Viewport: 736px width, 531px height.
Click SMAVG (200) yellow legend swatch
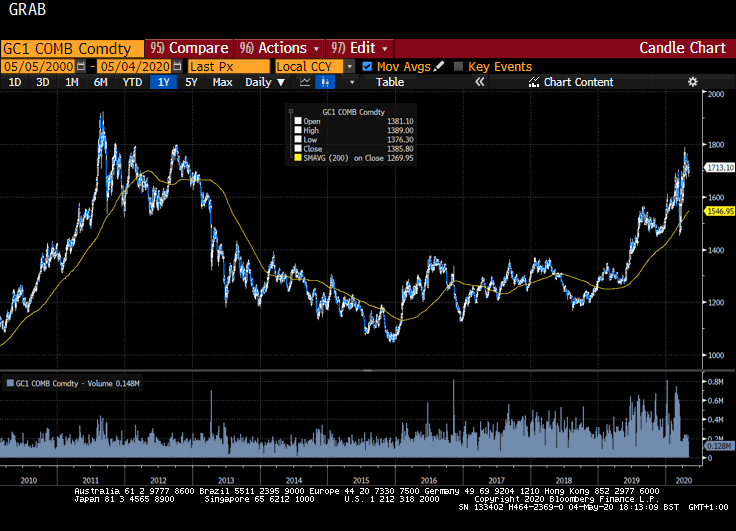[298, 158]
